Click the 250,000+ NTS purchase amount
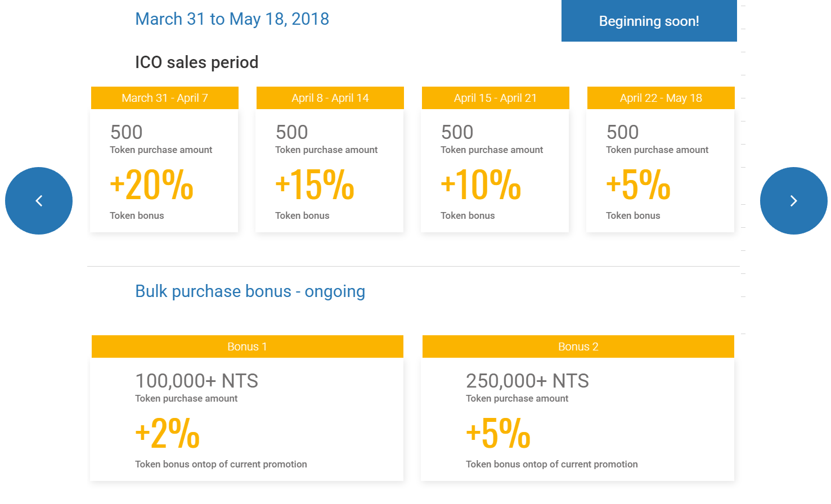This screenshot has height=504, width=831. pyautogui.click(x=527, y=381)
